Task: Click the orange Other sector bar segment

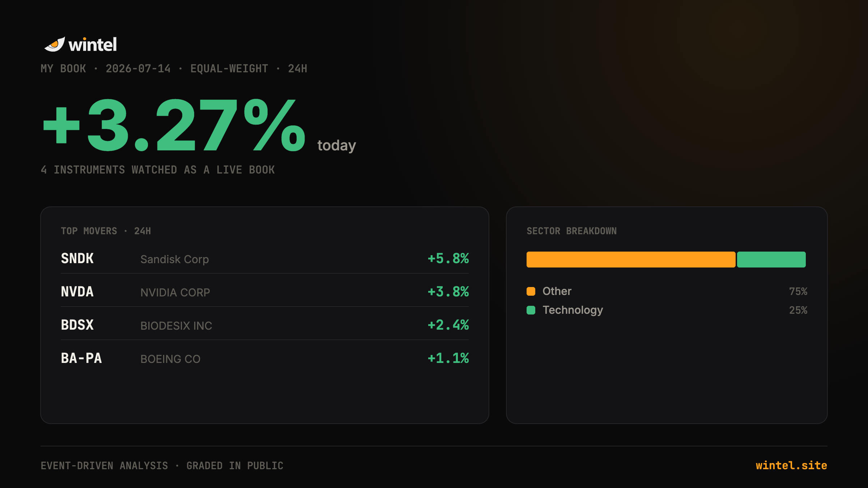Action: 631,260
